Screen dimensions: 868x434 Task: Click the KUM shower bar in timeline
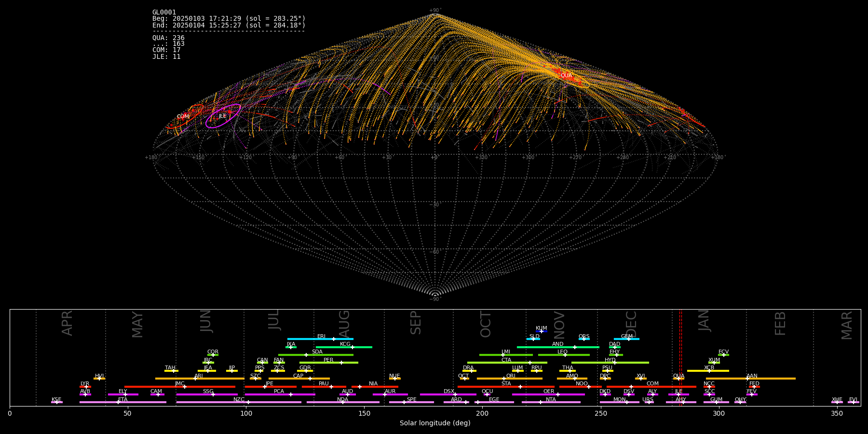(542, 331)
